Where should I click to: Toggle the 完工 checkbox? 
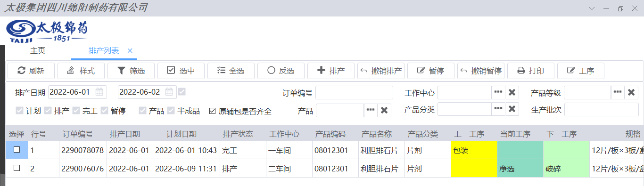[x=76, y=111]
